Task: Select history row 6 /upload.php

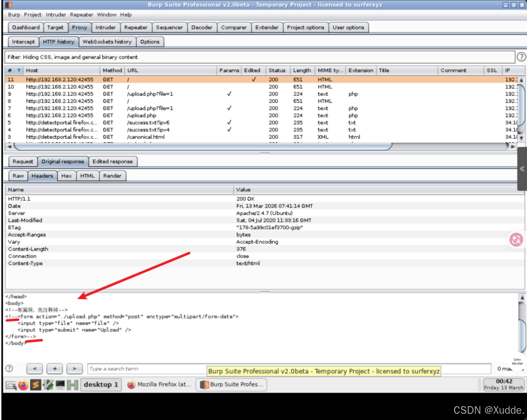Action: (x=261, y=116)
